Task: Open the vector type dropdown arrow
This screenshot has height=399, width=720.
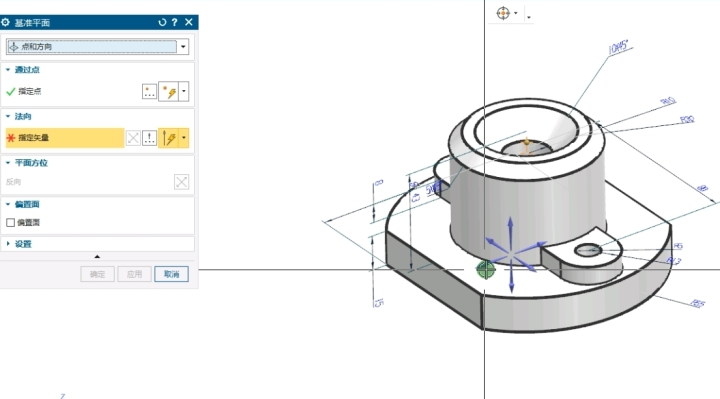Action: pyautogui.click(x=184, y=138)
